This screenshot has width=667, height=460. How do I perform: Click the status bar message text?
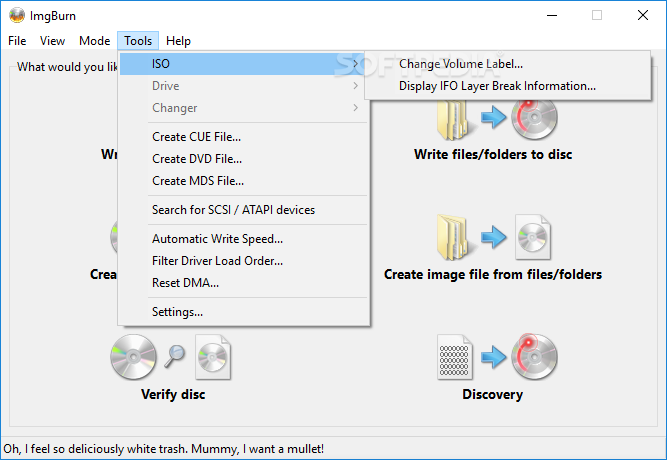point(164,449)
